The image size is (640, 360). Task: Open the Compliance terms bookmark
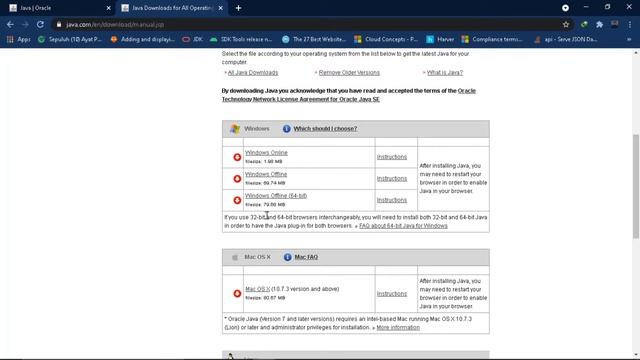click(x=492, y=39)
